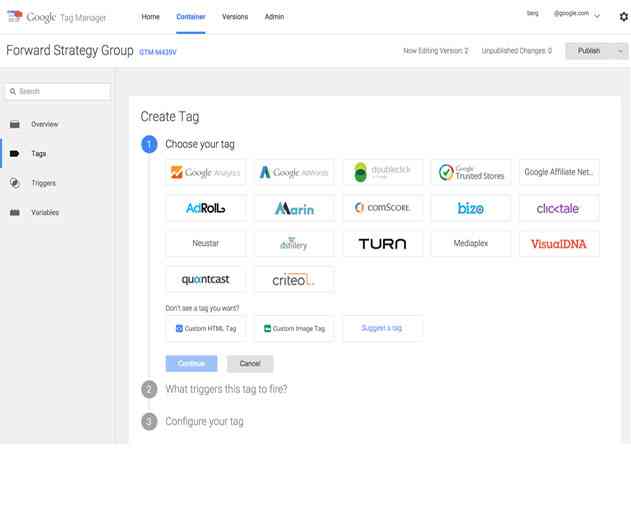Pick the Turn tag tile
This screenshot has height=522, width=631.
383,243
